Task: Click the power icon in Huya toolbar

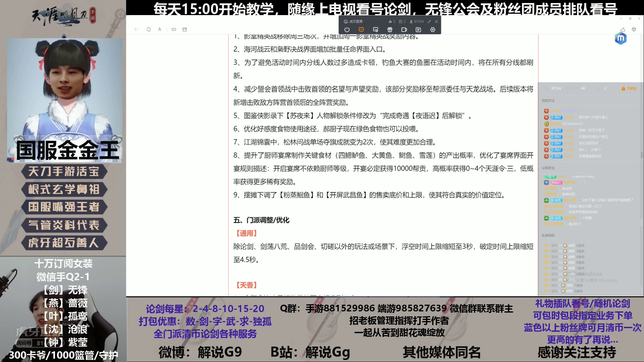Action: [x=347, y=30]
